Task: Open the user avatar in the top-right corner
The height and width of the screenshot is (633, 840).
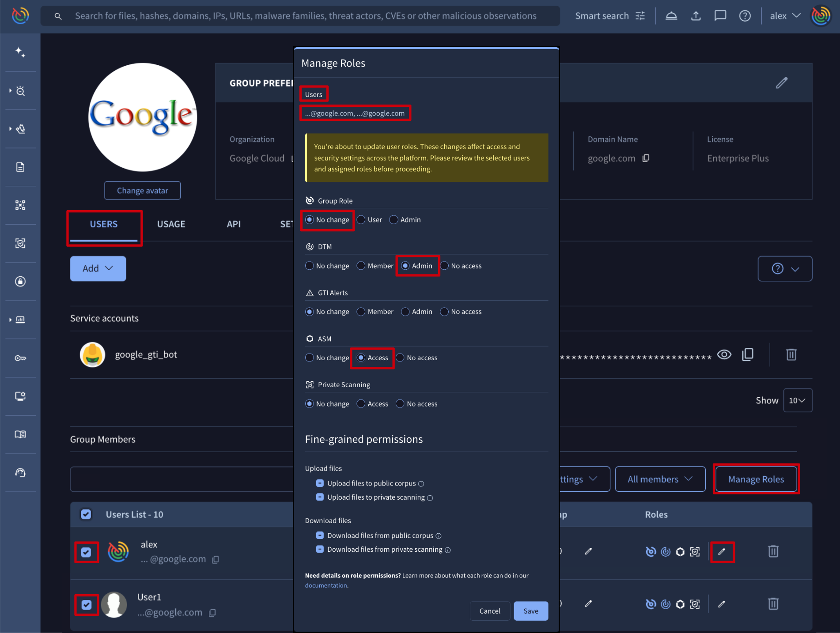Action: pos(821,16)
